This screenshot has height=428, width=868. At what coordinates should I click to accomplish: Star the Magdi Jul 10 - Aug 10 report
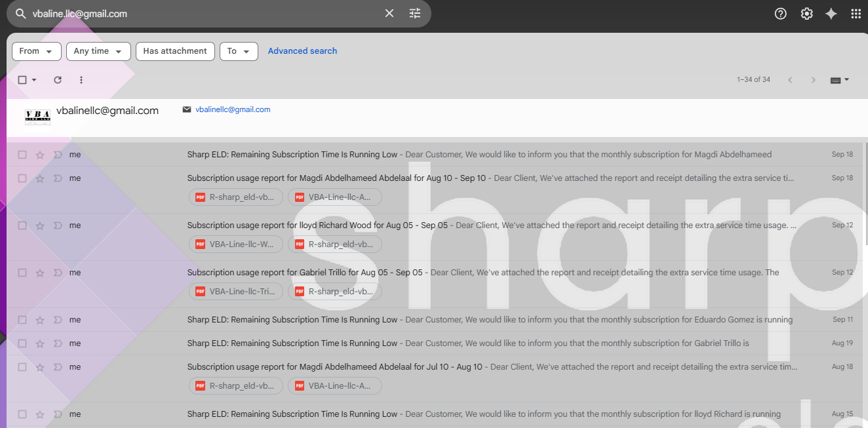tap(40, 367)
